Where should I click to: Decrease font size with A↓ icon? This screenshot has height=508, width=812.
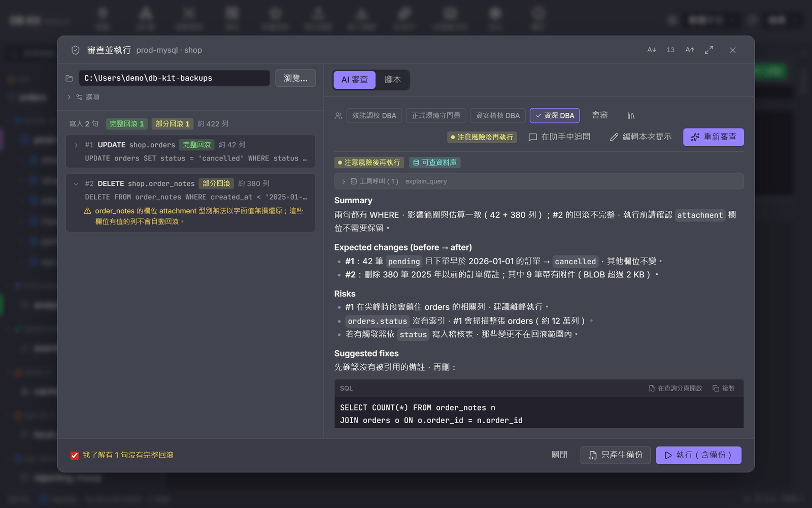[x=652, y=50]
